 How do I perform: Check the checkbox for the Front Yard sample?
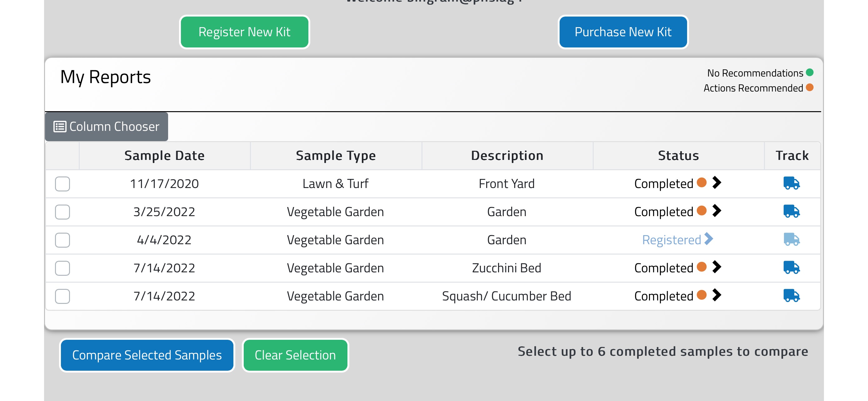[62, 184]
